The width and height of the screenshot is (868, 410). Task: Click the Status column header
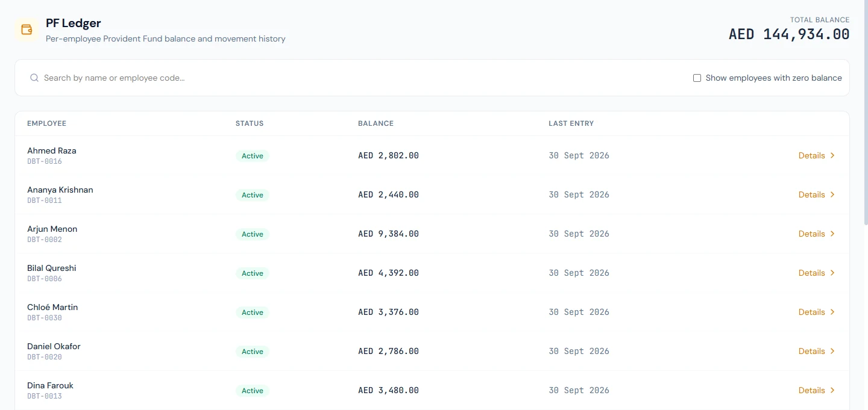point(250,123)
